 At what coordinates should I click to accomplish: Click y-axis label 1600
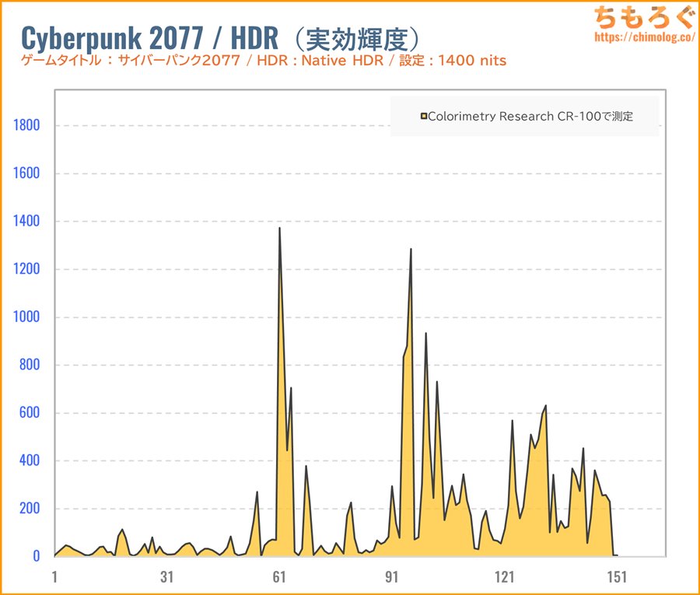click(x=26, y=173)
